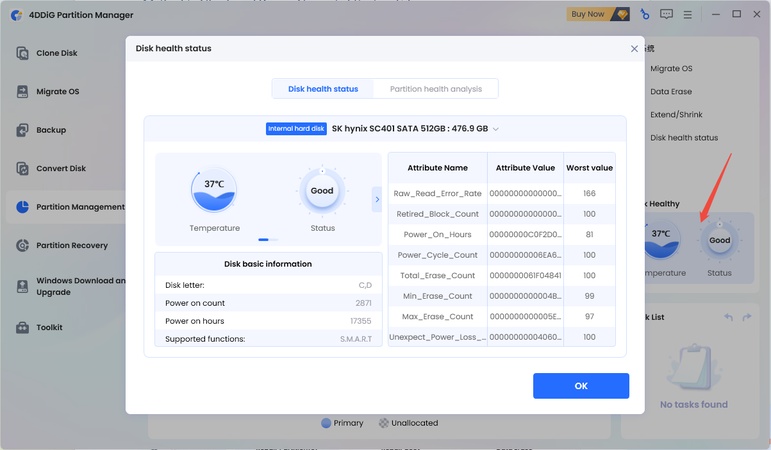
Task: Open the Toolkit icon in sidebar
Action: (22, 328)
